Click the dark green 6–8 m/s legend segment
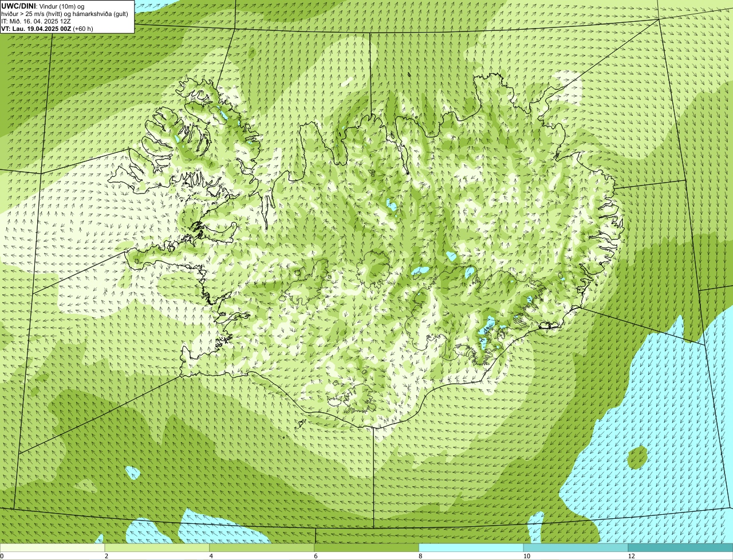Viewport: 733px width, 560px height. [366, 548]
